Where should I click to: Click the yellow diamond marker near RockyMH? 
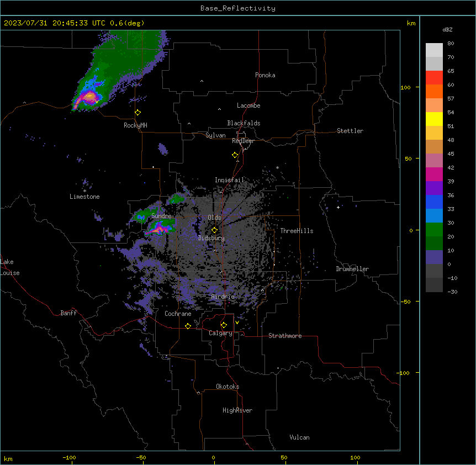pyautogui.click(x=138, y=113)
